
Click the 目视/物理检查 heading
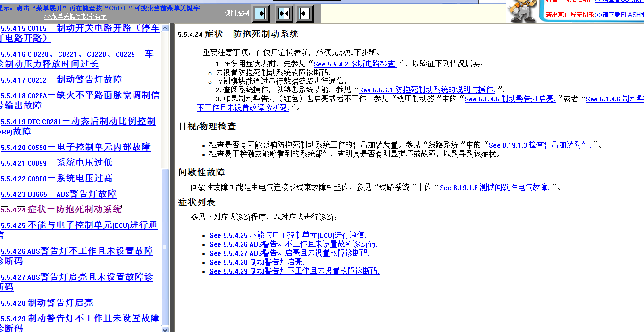[207, 126]
